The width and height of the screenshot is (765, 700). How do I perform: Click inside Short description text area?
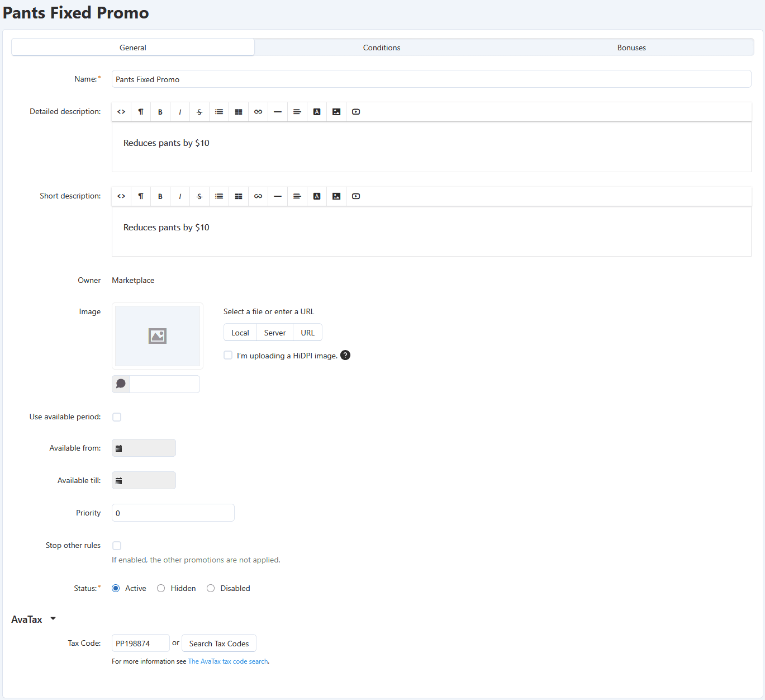pos(431,231)
